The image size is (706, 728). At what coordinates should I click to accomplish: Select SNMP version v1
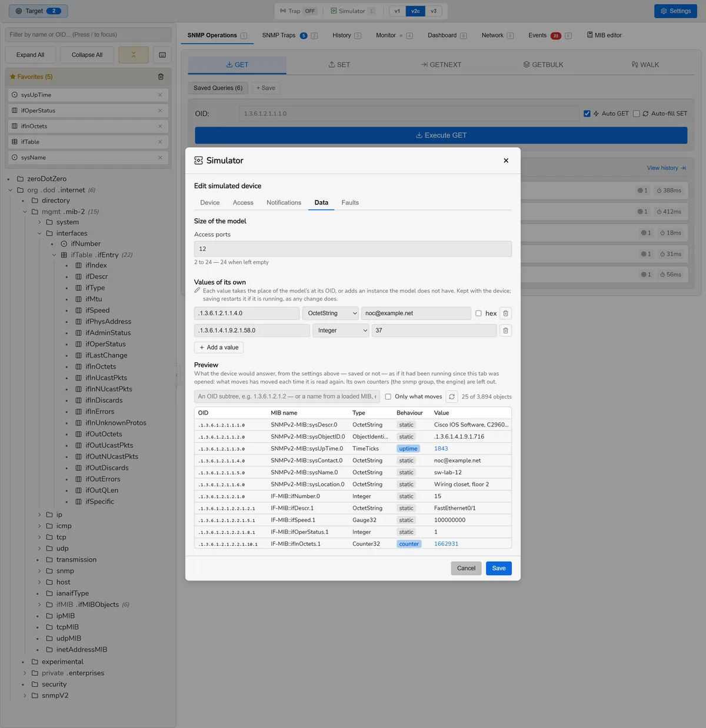point(397,11)
